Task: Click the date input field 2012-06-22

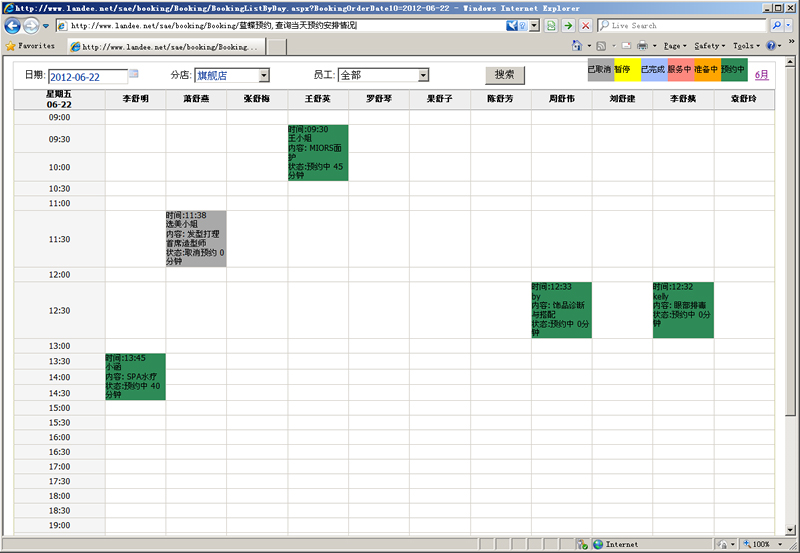Action: click(87, 76)
